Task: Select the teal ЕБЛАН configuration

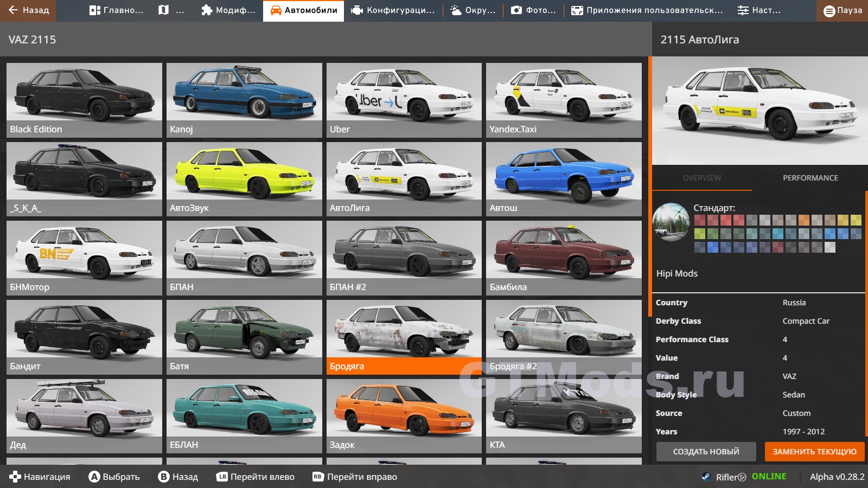Action: pyautogui.click(x=244, y=416)
